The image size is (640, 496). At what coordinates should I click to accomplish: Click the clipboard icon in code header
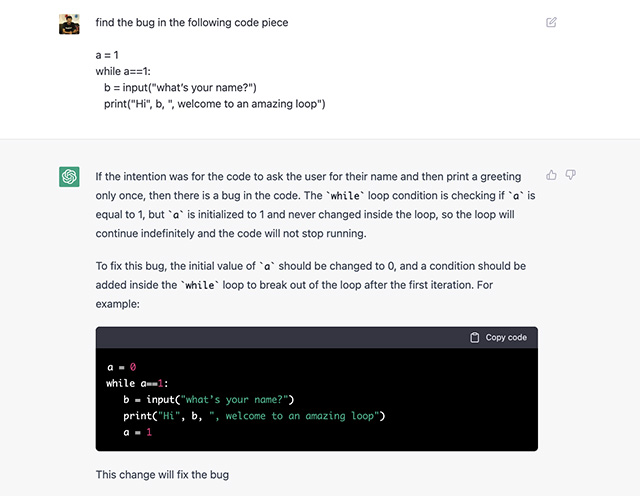[x=474, y=338]
